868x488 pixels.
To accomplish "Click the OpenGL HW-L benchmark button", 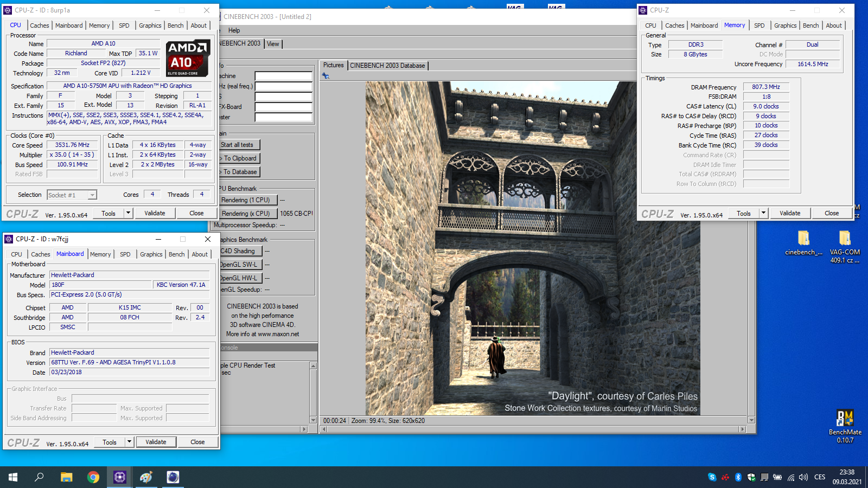I will [x=240, y=278].
